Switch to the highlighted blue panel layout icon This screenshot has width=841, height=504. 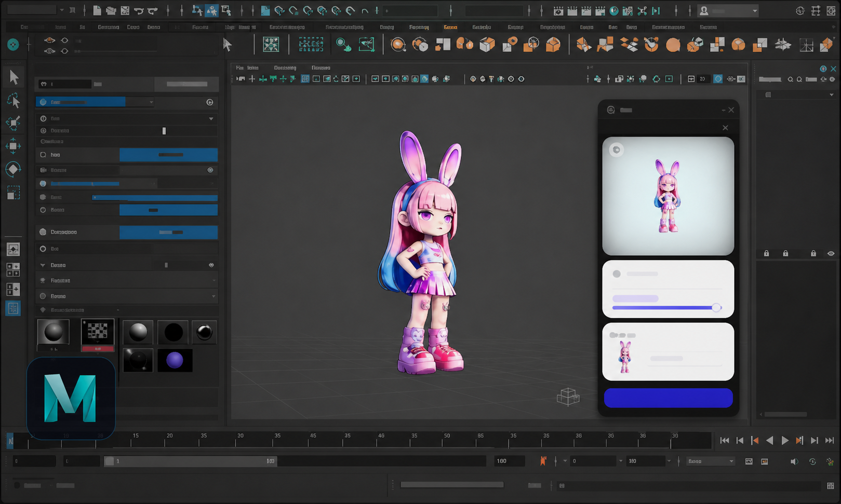click(x=13, y=308)
